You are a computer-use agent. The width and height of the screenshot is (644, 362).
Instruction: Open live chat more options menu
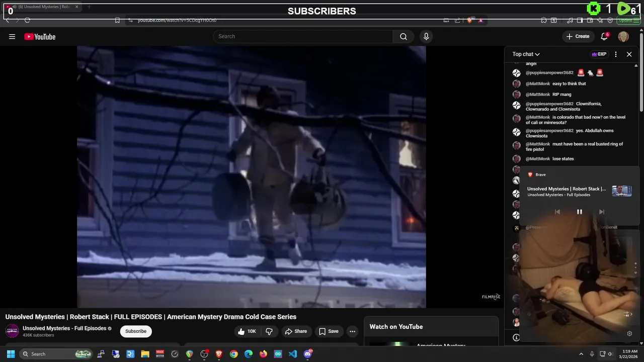pos(616,54)
